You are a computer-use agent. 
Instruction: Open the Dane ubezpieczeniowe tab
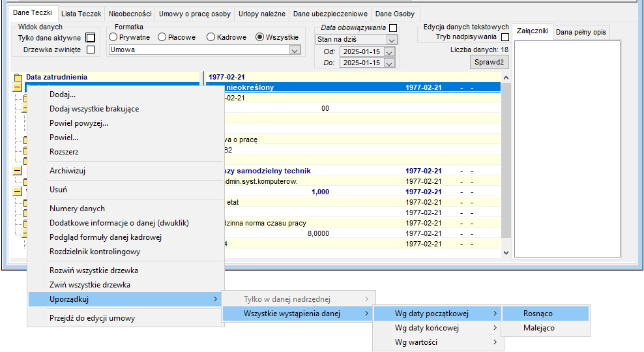(x=330, y=14)
